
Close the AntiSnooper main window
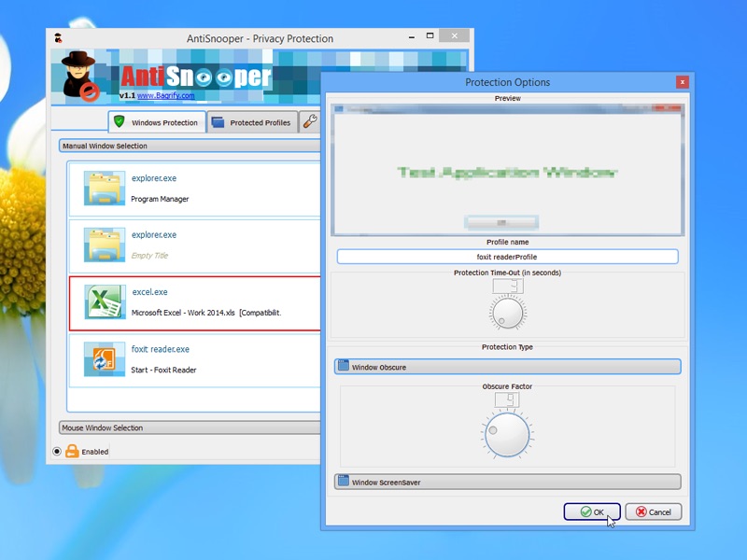[x=455, y=35]
